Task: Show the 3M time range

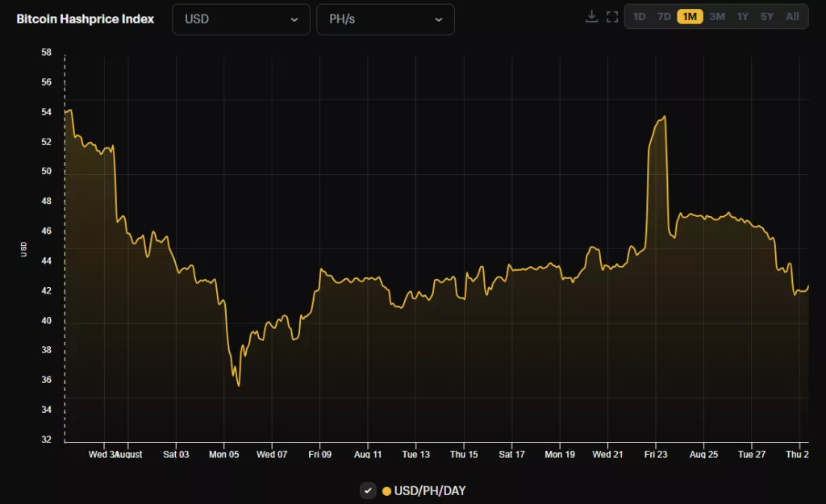Action: click(716, 17)
